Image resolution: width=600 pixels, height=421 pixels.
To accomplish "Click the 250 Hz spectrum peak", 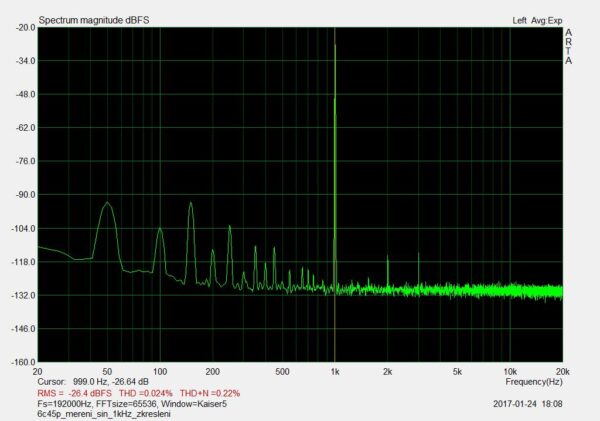I will (x=230, y=227).
